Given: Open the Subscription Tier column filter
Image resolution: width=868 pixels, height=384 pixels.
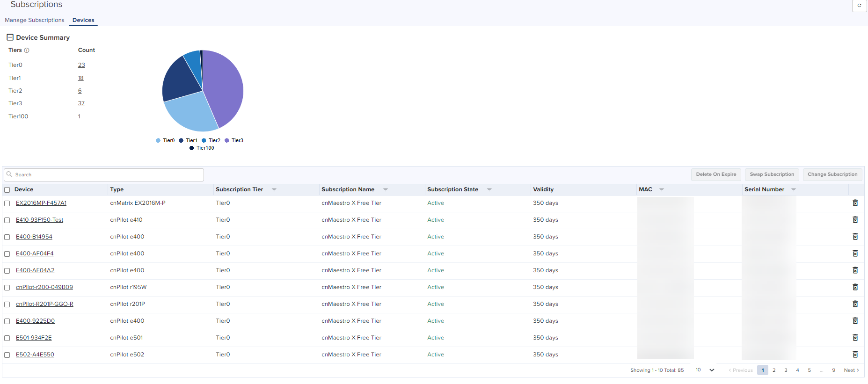Looking at the screenshot, I should click(x=274, y=190).
